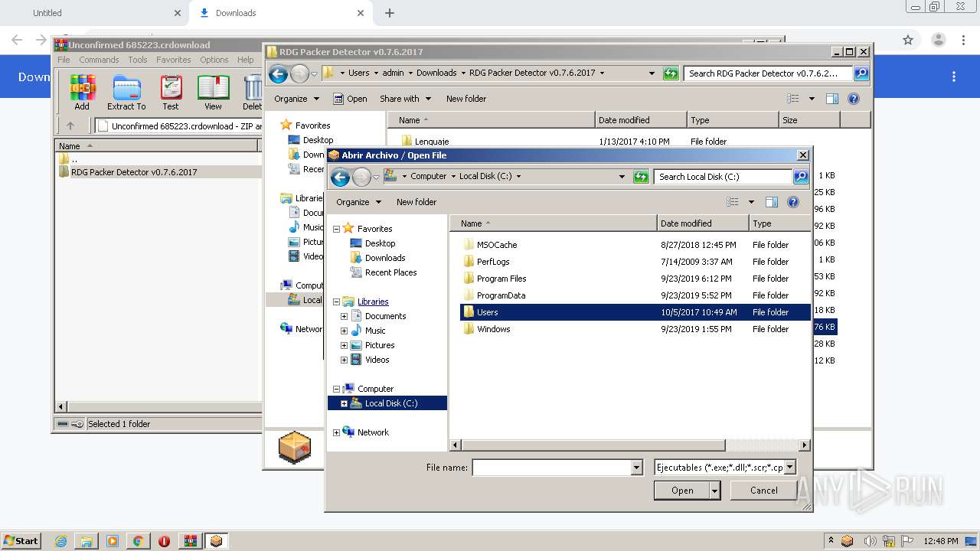Open Options menu in WinRAR
980x551 pixels.
[x=214, y=60]
